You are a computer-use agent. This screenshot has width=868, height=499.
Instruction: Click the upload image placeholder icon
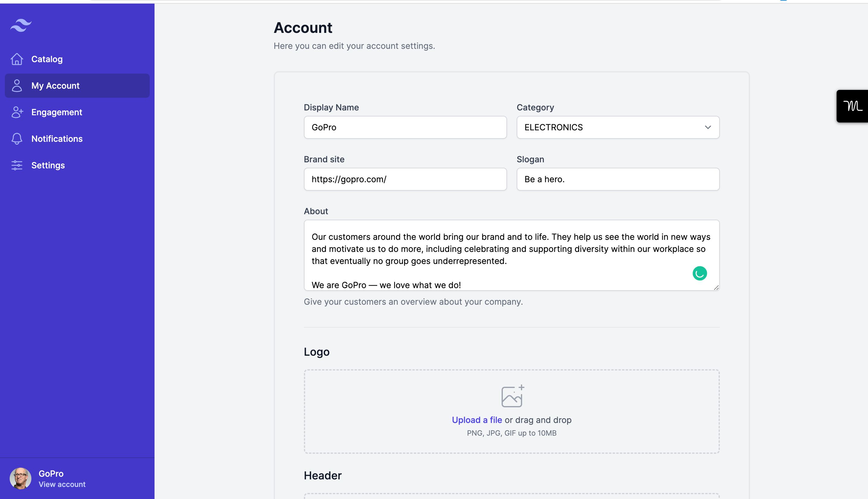click(x=512, y=396)
